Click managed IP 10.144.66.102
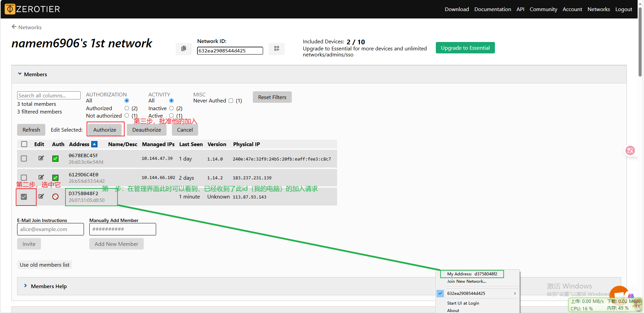644x313 pixels. coord(158,178)
